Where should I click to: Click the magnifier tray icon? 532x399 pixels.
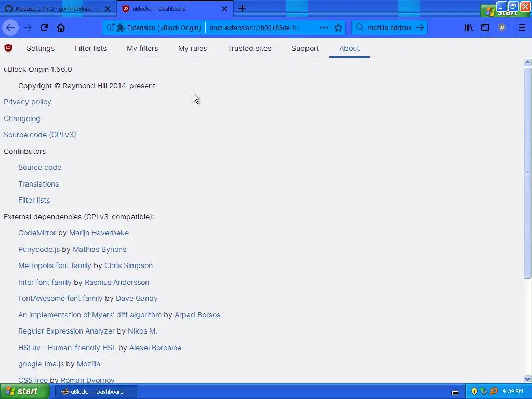click(494, 391)
